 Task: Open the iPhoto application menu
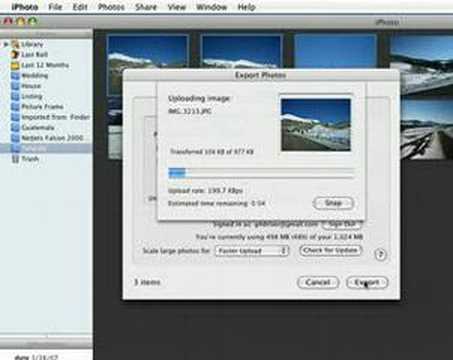click(24, 7)
